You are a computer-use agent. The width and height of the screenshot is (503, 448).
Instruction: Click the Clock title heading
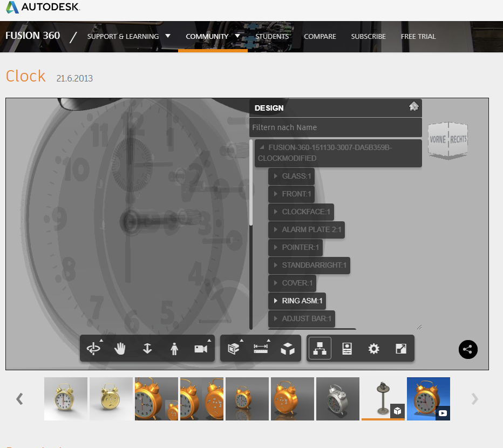[26, 77]
